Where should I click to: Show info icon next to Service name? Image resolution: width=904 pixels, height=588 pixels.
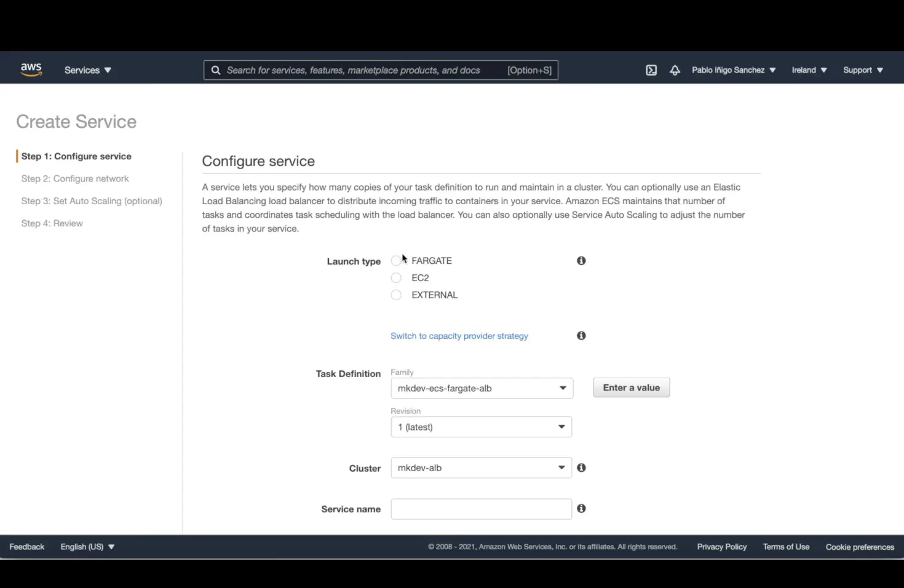coord(581,509)
